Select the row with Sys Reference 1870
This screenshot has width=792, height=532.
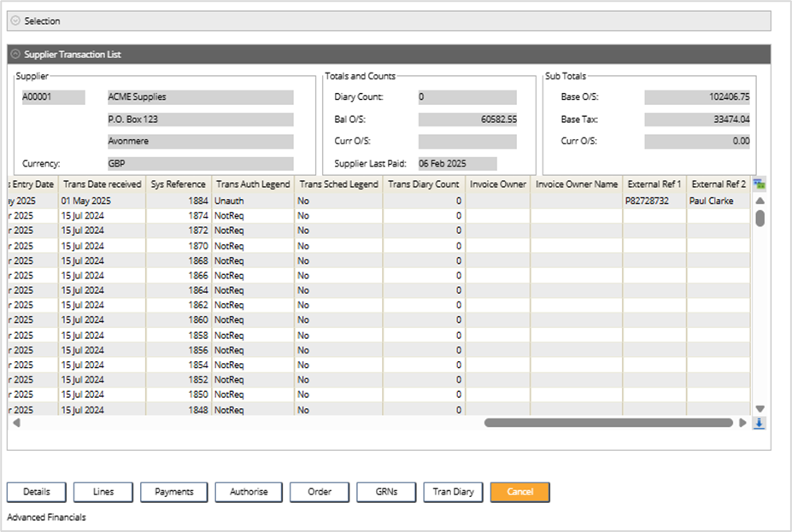click(378, 246)
